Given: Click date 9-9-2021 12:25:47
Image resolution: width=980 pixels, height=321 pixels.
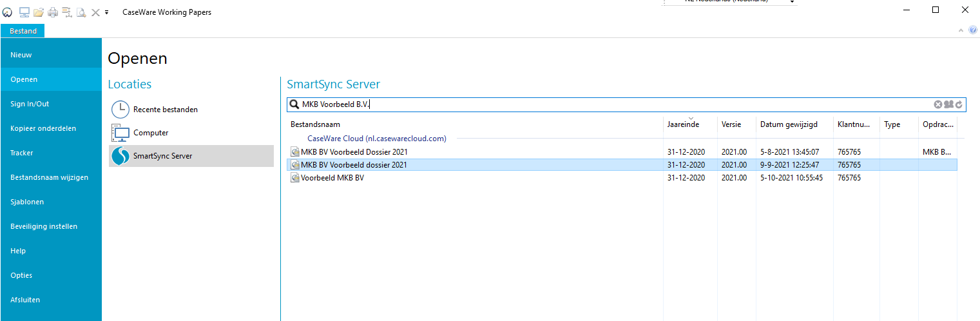Looking at the screenshot, I should (x=789, y=165).
